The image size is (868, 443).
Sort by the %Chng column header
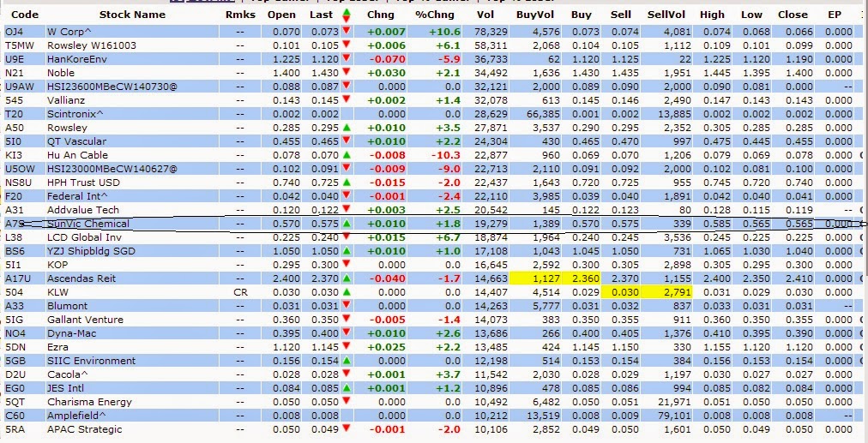[x=435, y=15]
